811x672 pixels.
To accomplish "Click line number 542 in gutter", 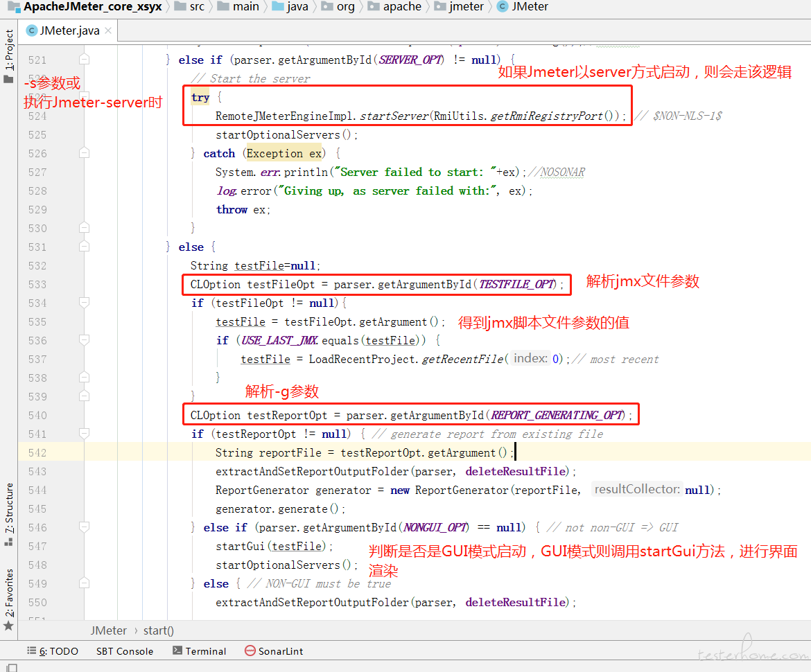I will coord(37,452).
